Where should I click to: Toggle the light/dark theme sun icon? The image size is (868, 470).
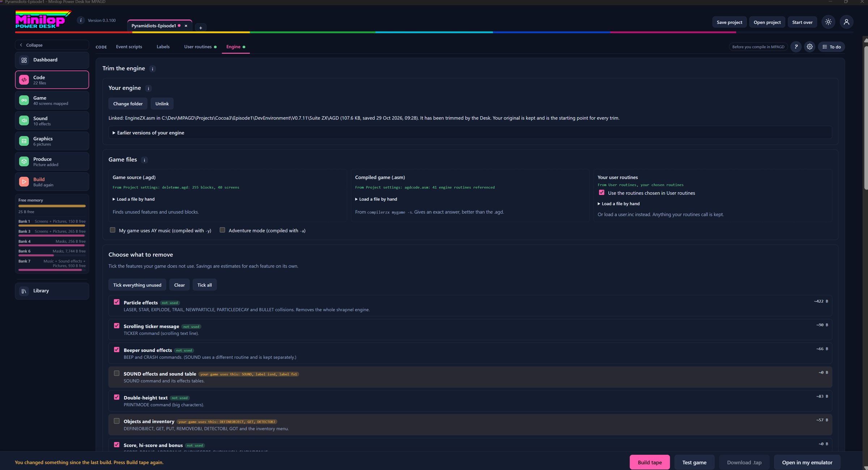[x=828, y=22]
